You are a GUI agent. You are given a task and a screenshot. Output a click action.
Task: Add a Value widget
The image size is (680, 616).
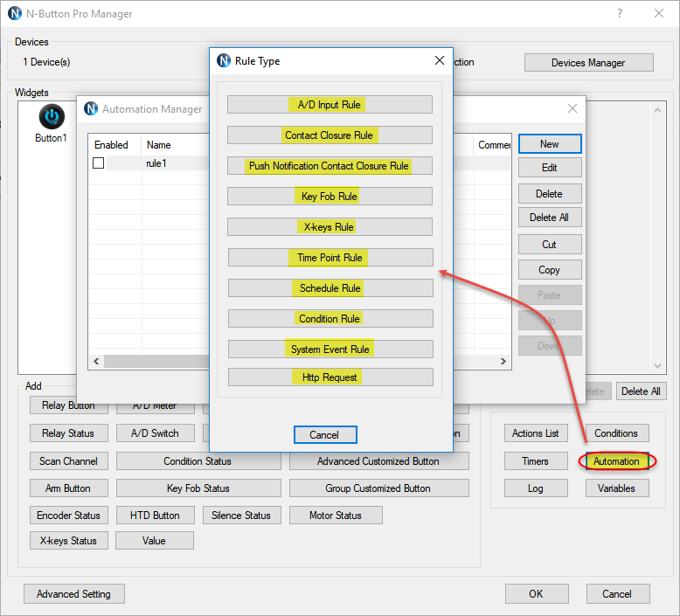(155, 541)
